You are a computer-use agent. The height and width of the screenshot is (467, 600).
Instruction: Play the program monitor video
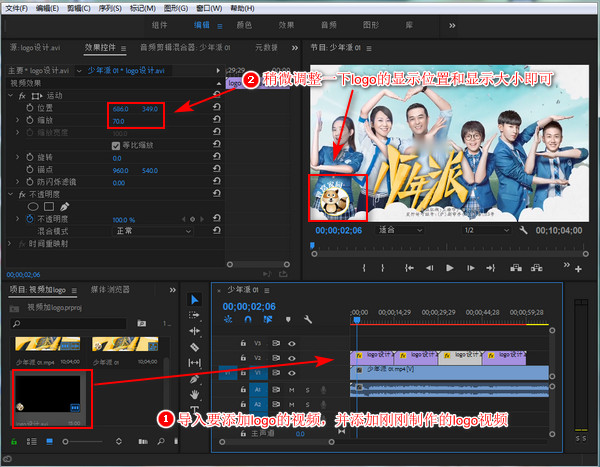pos(450,268)
